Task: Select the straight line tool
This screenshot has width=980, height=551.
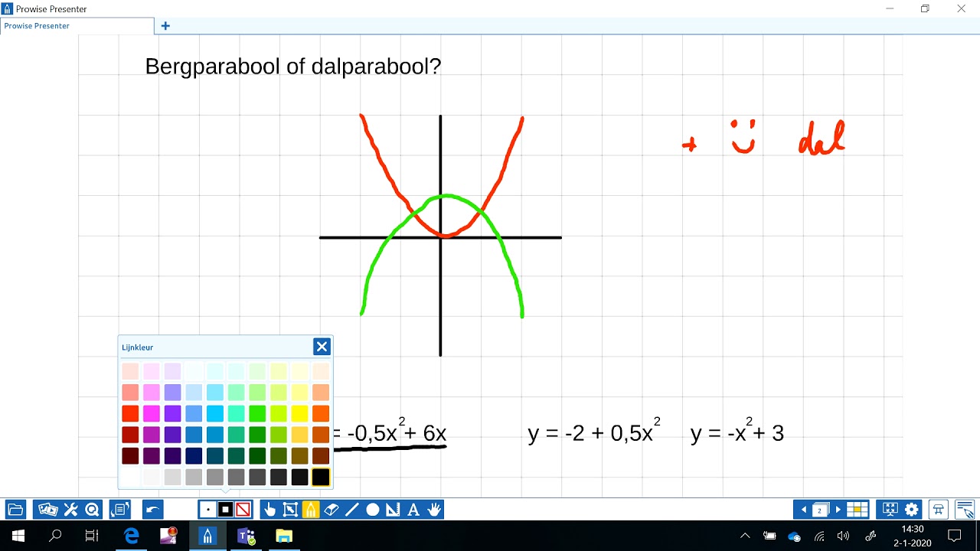Action: pos(352,510)
